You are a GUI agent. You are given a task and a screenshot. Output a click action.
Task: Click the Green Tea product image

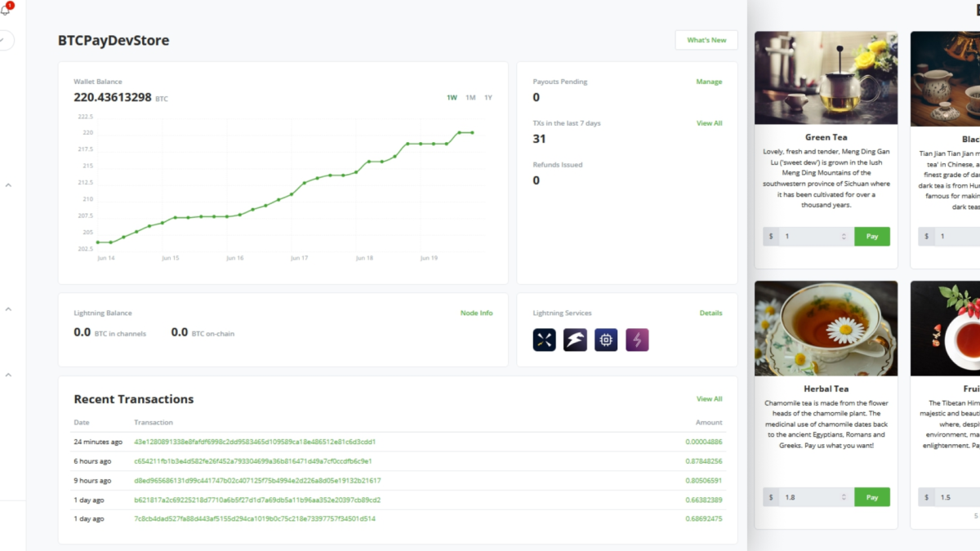(826, 78)
